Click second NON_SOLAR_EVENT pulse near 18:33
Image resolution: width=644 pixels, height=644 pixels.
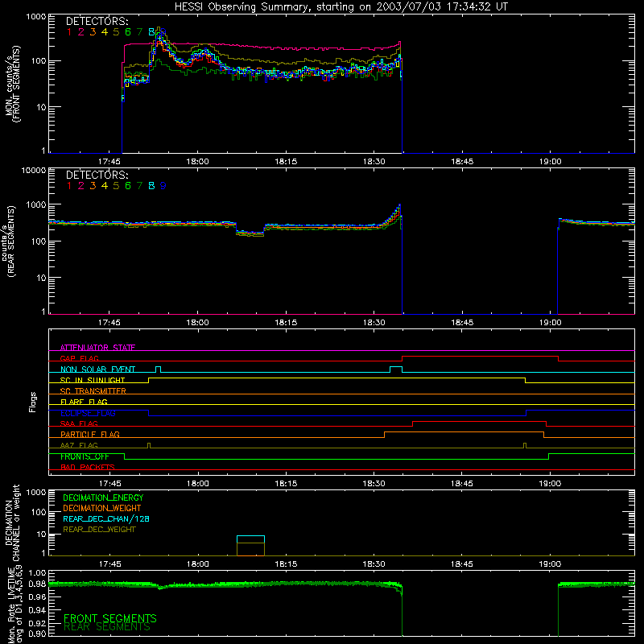396,369
